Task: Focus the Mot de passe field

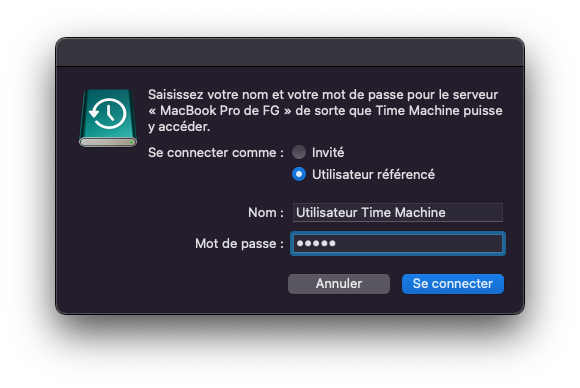Action: click(x=398, y=243)
